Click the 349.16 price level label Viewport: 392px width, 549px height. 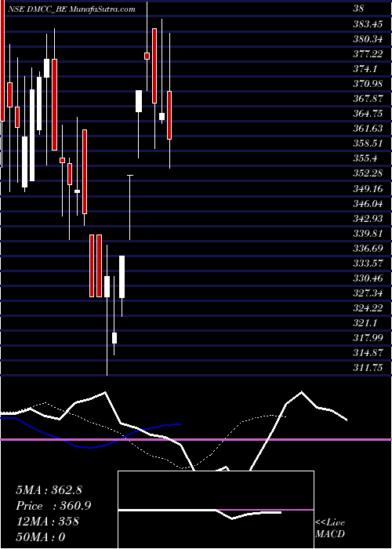point(368,190)
